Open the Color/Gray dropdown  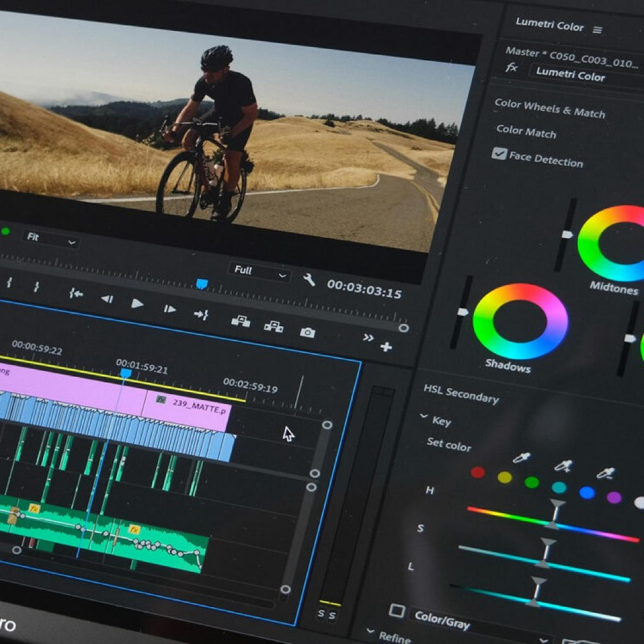tap(481, 626)
